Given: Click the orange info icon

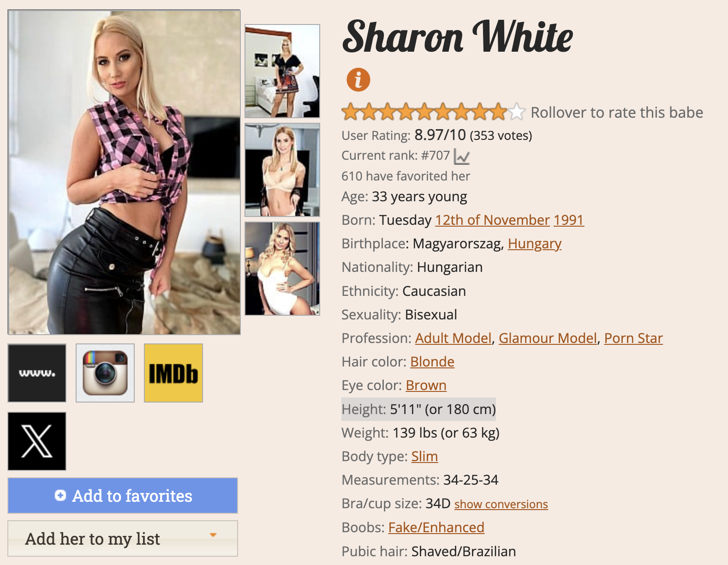Looking at the screenshot, I should [358, 79].
